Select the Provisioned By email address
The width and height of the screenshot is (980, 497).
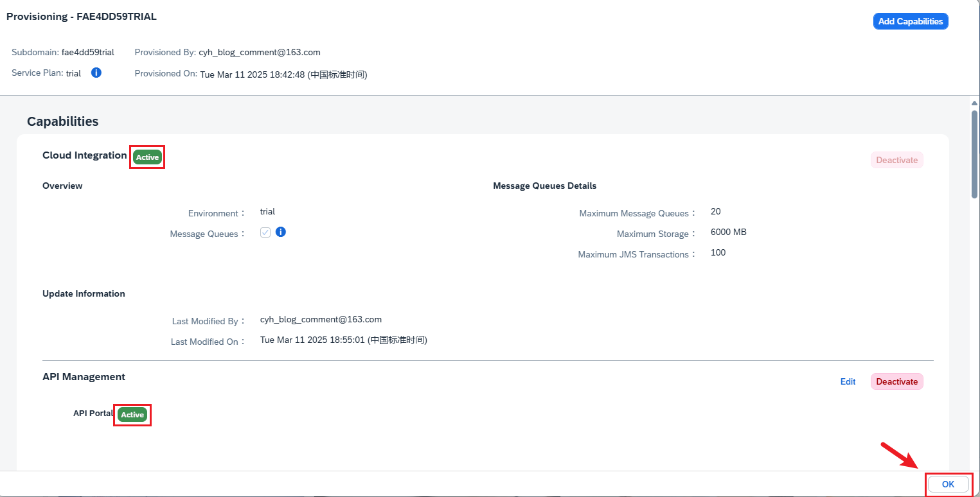pyautogui.click(x=260, y=52)
